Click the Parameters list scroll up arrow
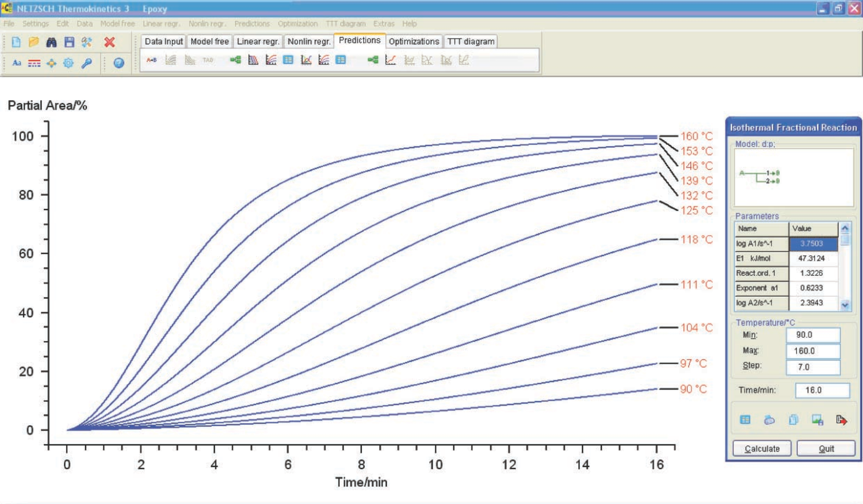This screenshot has width=863, height=504. (x=845, y=228)
